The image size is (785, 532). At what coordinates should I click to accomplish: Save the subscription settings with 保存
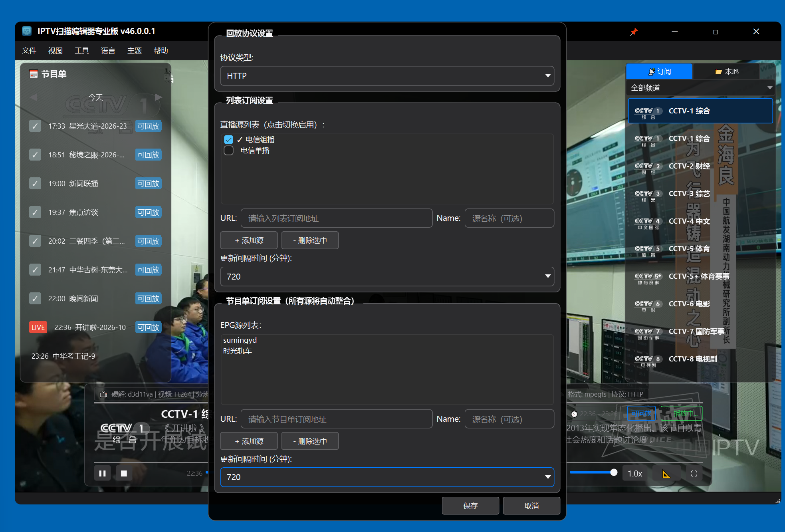coord(471,506)
